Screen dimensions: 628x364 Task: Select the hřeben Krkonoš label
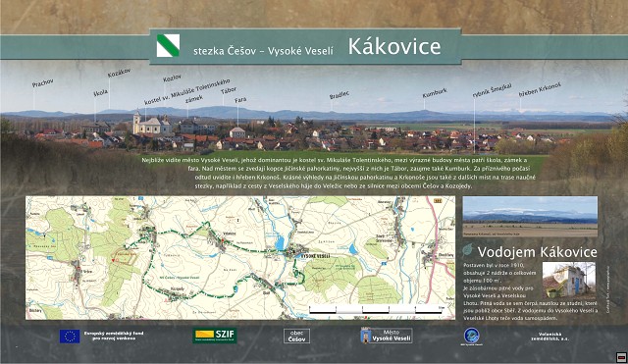[x=540, y=89]
